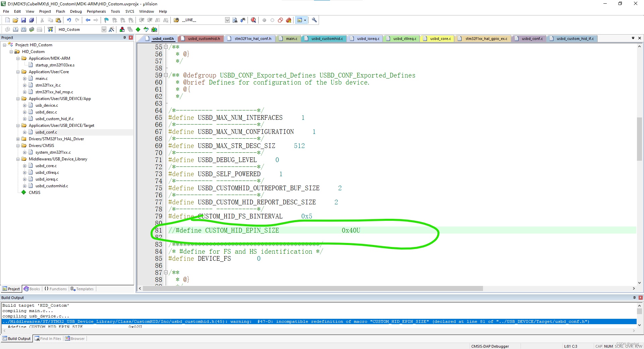Download code to flash memory
Screen dimensions: 644x349
pyautogui.click(x=50, y=29)
